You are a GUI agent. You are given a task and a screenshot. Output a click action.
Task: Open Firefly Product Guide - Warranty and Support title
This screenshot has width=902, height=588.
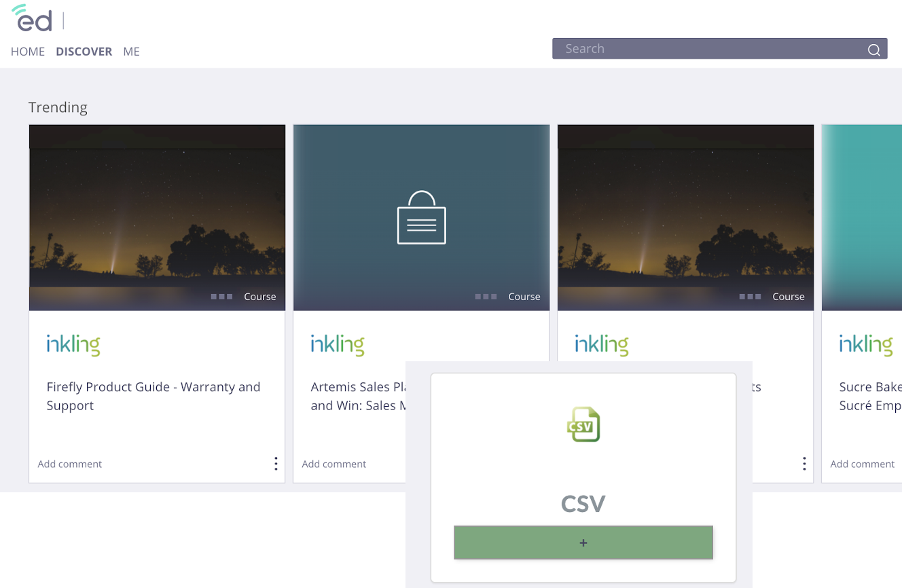[x=154, y=396]
